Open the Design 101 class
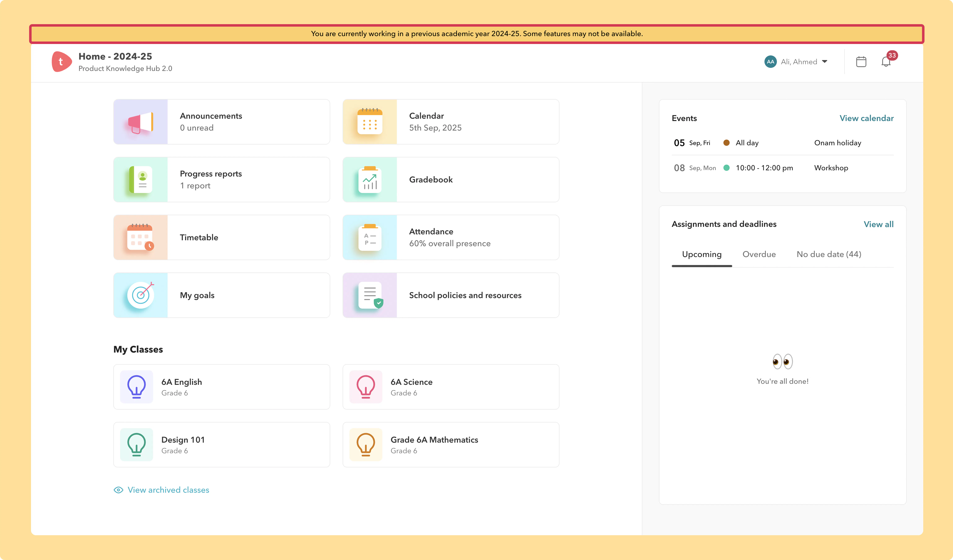Image resolution: width=953 pixels, height=560 pixels. (222, 445)
